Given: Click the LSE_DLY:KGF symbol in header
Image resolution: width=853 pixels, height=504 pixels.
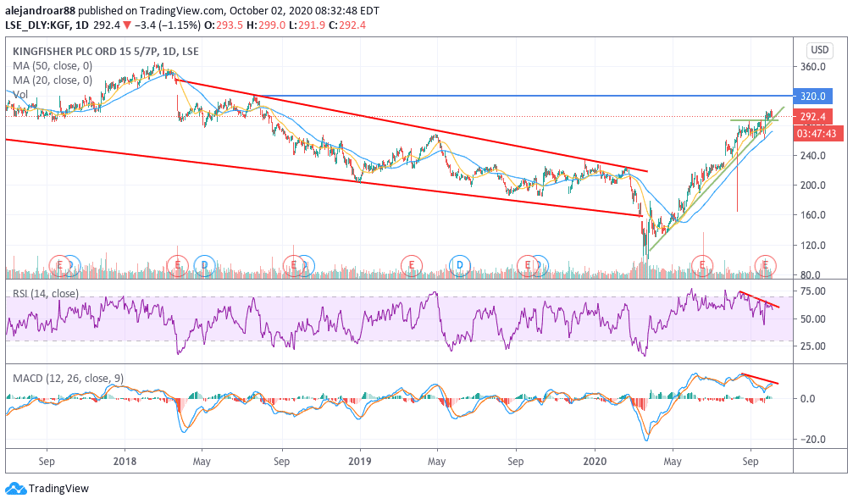Looking at the screenshot, I should tap(38, 25).
